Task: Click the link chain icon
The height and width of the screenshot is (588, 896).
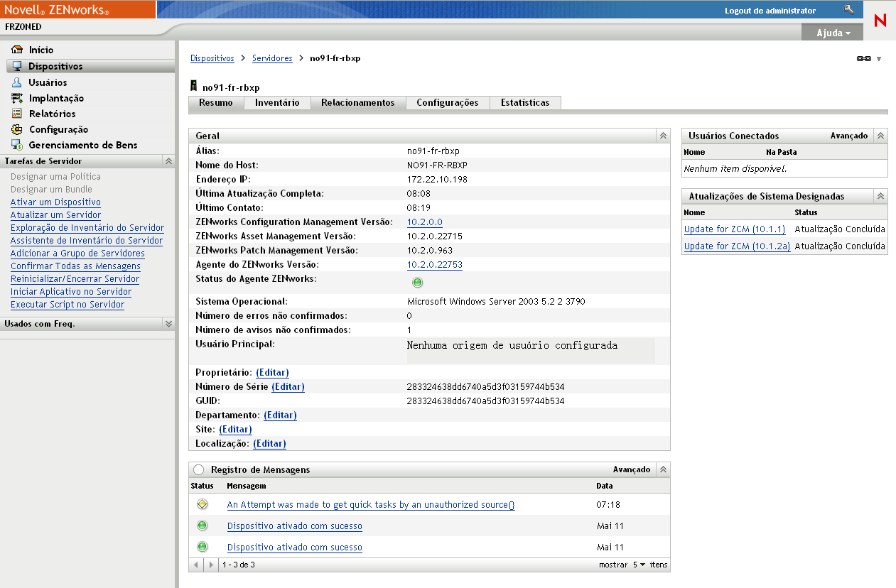Action: (864, 59)
